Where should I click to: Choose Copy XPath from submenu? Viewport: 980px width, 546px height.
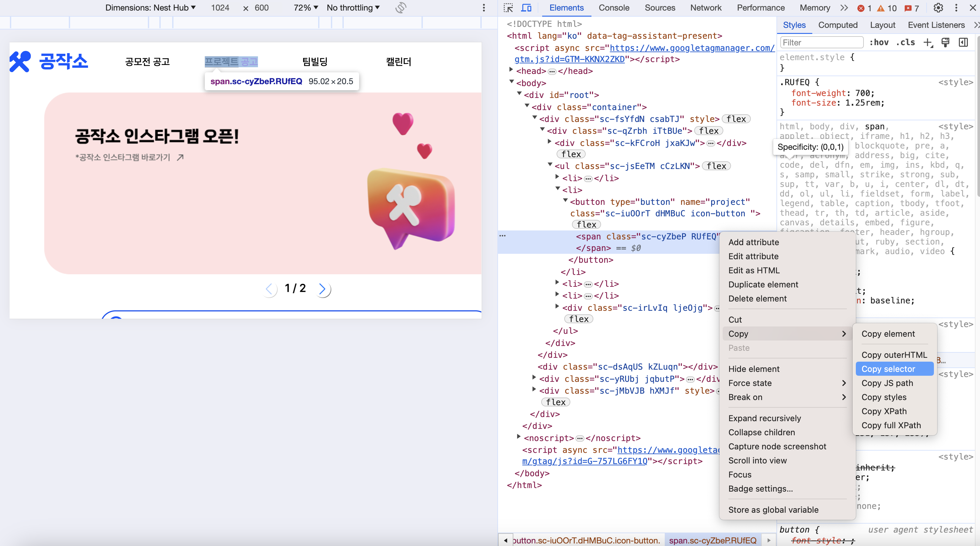[895, 411]
